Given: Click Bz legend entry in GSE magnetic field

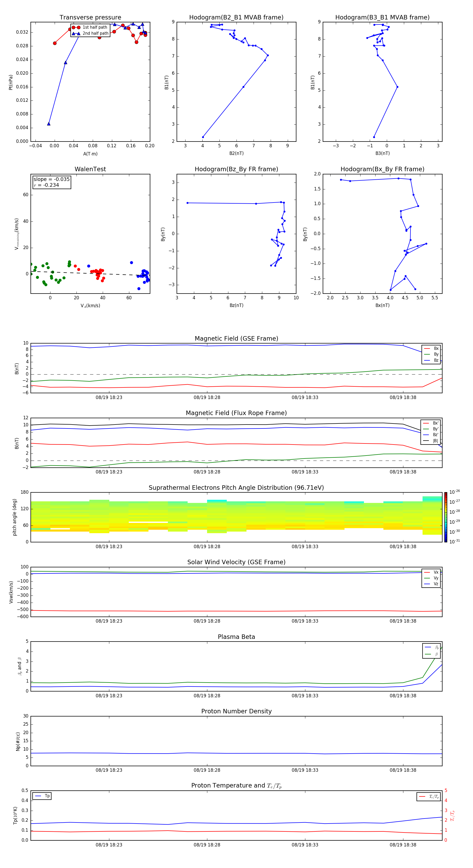Looking at the screenshot, I should point(431,360).
